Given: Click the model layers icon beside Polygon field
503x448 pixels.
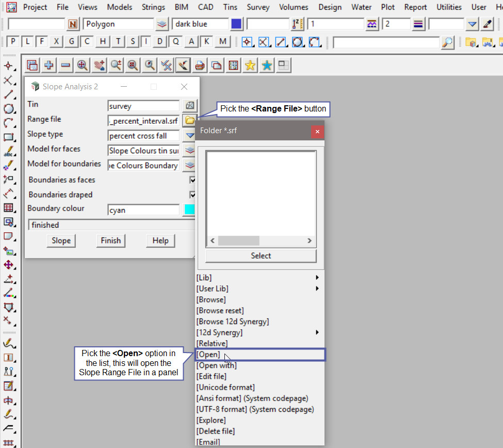Looking at the screenshot, I should (x=163, y=24).
